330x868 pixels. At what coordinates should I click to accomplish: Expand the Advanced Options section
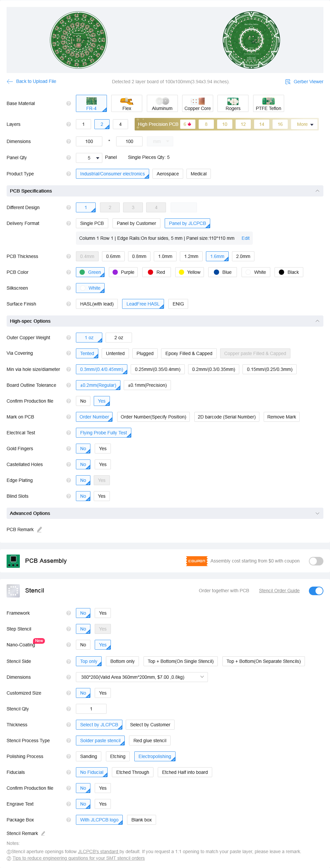click(x=317, y=513)
